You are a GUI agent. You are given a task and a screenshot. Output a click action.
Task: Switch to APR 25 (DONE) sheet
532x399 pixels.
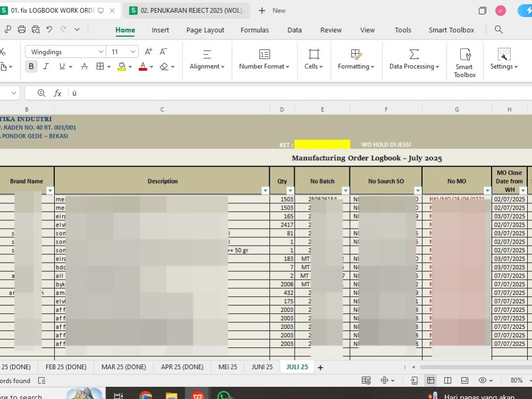(182, 367)
